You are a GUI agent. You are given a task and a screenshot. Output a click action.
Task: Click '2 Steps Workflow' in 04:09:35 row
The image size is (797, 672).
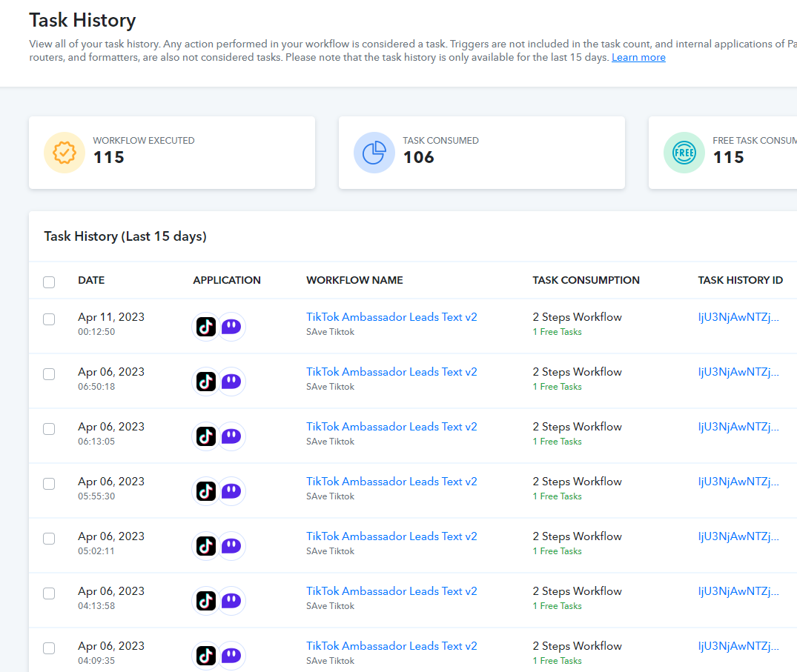pos(577,646)
